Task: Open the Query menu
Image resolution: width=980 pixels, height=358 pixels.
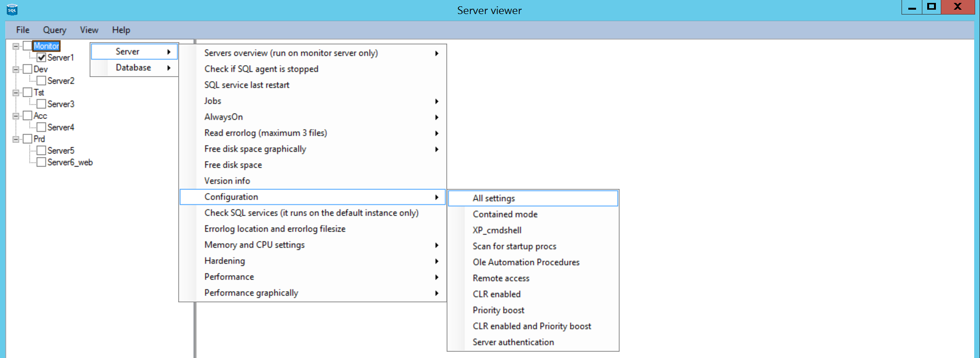Action: (x=54, y=30)
